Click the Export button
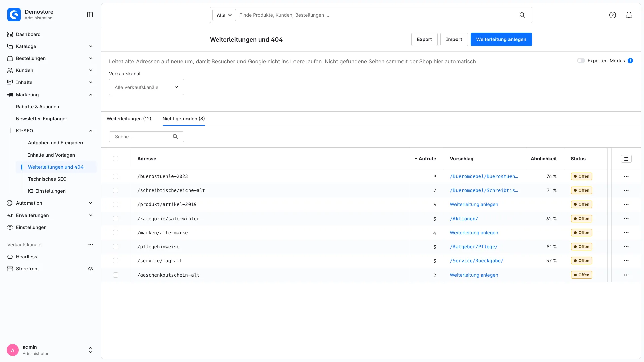 (424, 39)
